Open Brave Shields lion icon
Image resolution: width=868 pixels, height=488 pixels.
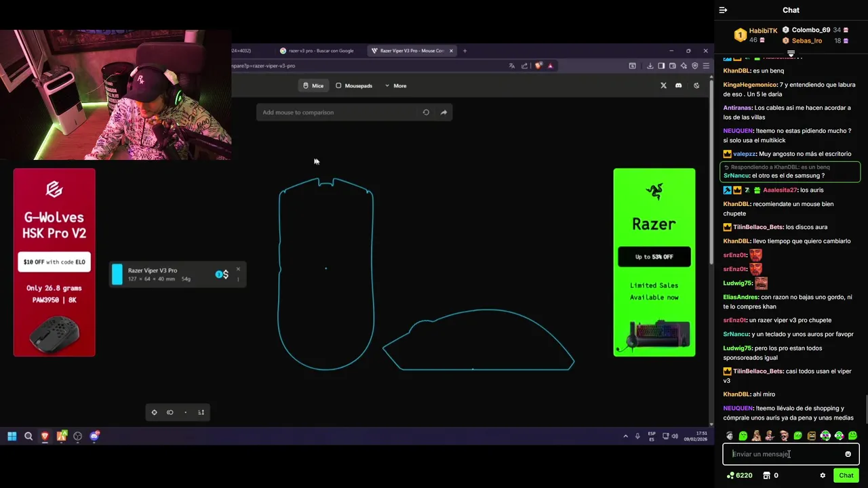coord(538,66)
